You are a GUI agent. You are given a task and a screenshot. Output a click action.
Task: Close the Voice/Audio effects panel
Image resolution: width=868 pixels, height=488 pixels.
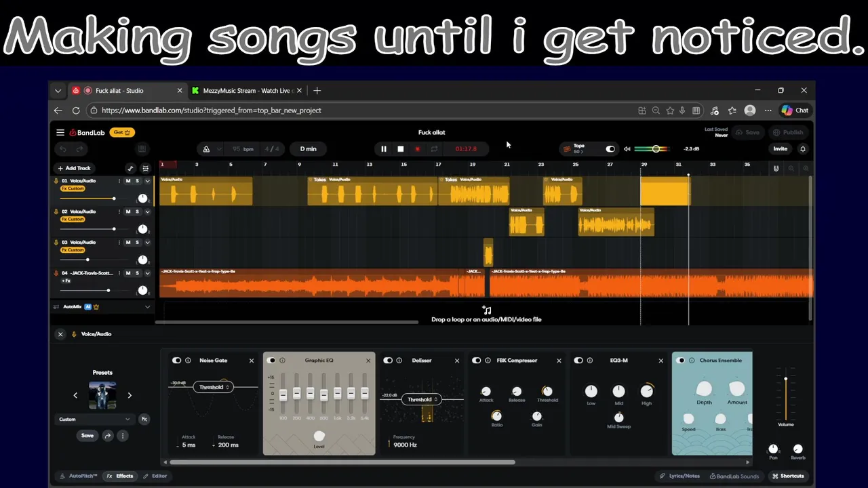coord(60,334)
